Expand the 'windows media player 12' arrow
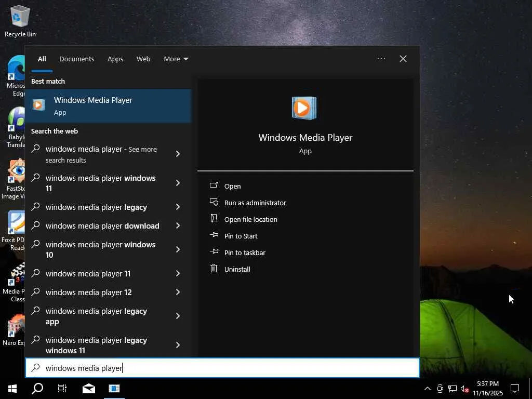The image size is (532, 399). click(x=178, y=292)
